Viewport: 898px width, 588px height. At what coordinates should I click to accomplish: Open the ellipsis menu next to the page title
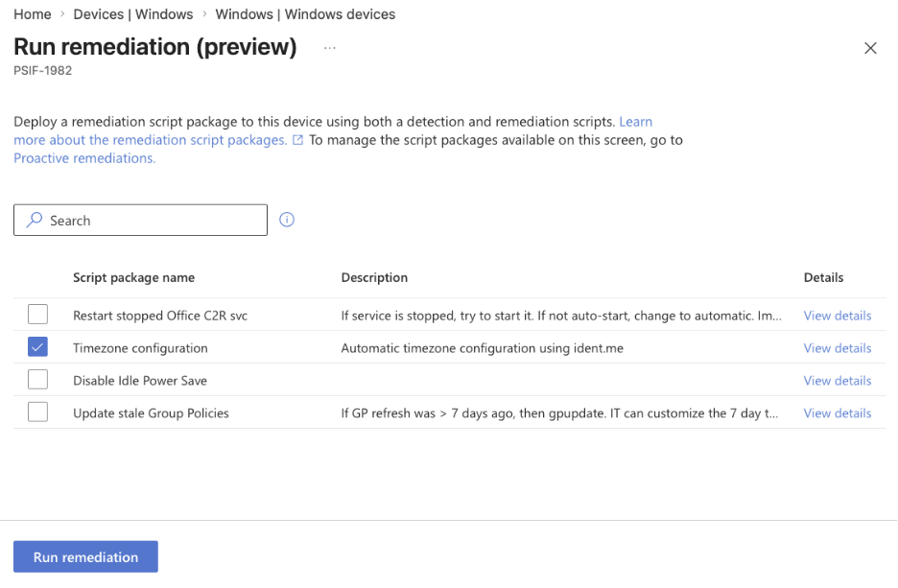coord(329,47)
